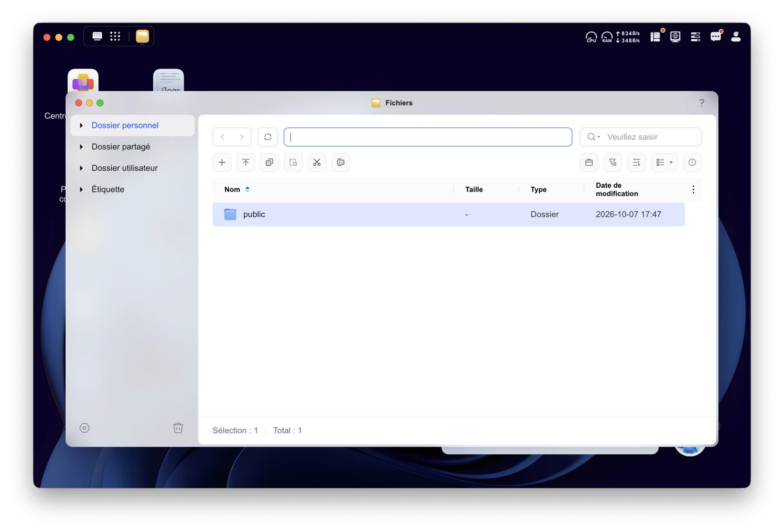
Task: Click the paste icon in toolbar
Action: tap(293, 162)
